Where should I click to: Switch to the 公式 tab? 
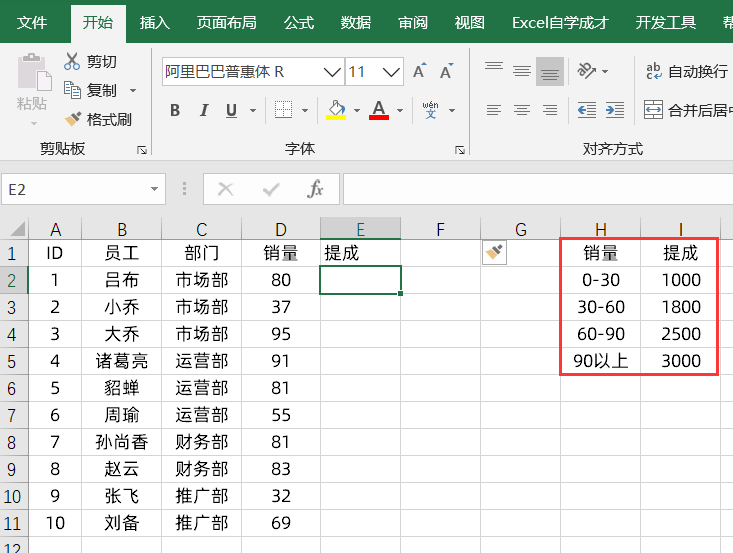[299, 22]
